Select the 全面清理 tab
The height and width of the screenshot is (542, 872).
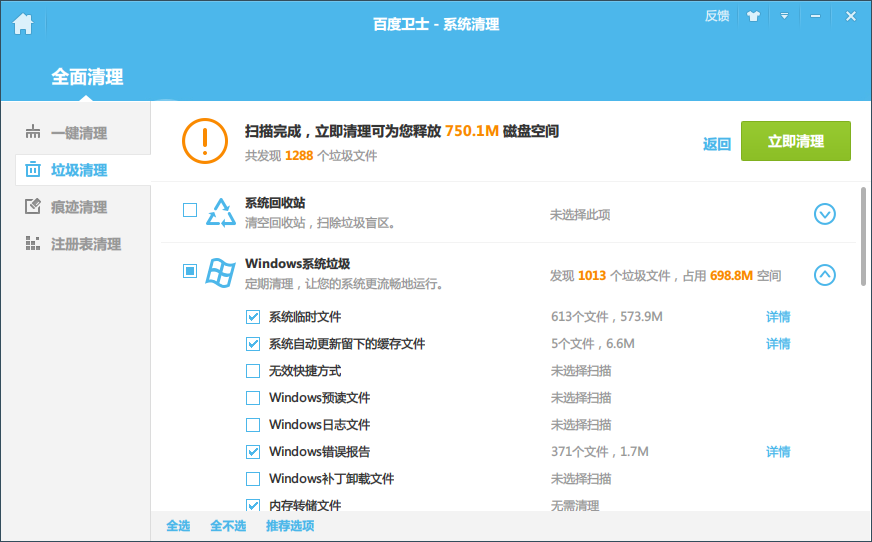pyautogui.click(x=87, y=77)
